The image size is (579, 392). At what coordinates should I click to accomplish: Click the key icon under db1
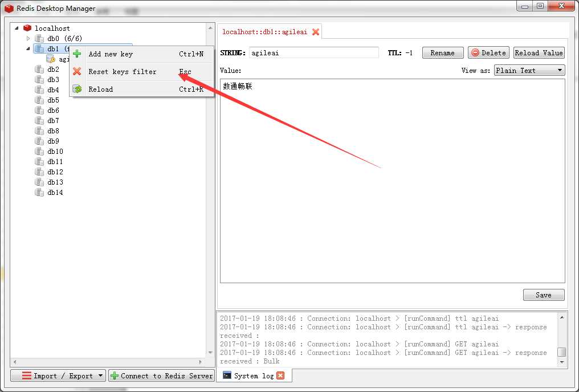51,59
